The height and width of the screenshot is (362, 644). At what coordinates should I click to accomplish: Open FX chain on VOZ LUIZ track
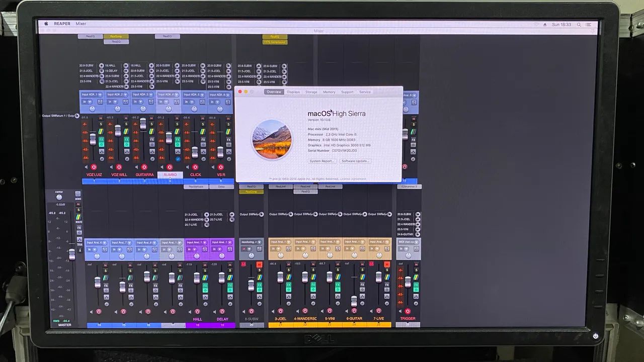pos(101,139)
